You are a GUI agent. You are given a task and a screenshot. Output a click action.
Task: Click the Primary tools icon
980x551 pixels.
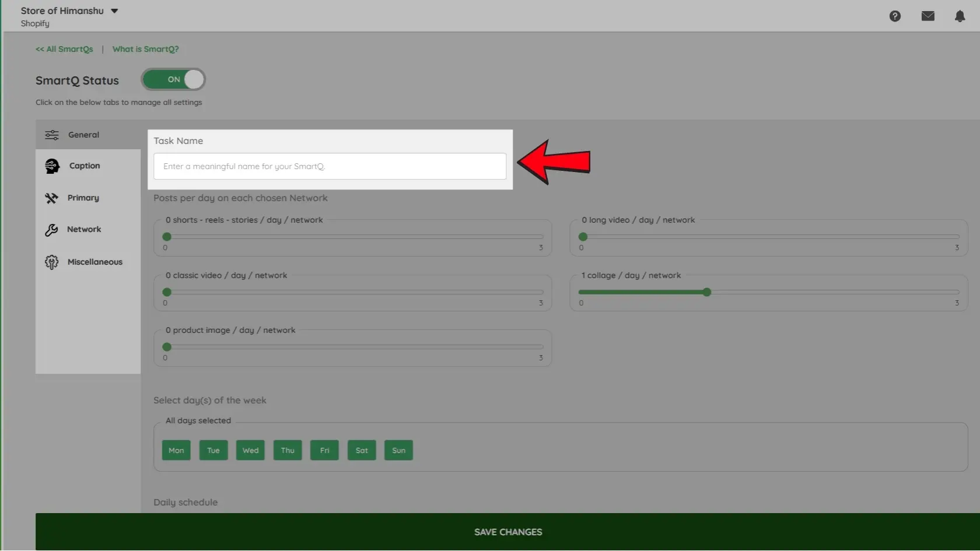51,198
